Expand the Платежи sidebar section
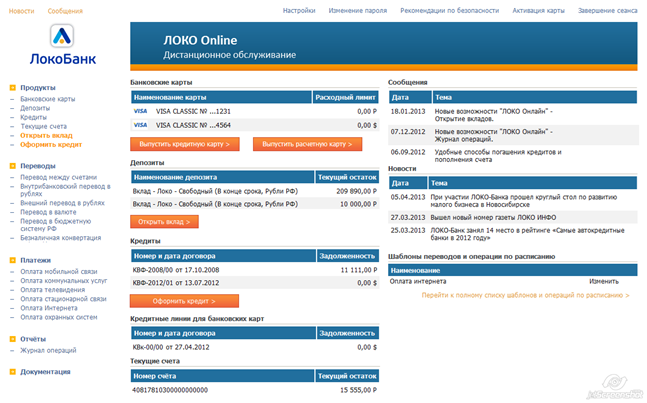The height and width of the screenshot is (403, 647). 36,260
